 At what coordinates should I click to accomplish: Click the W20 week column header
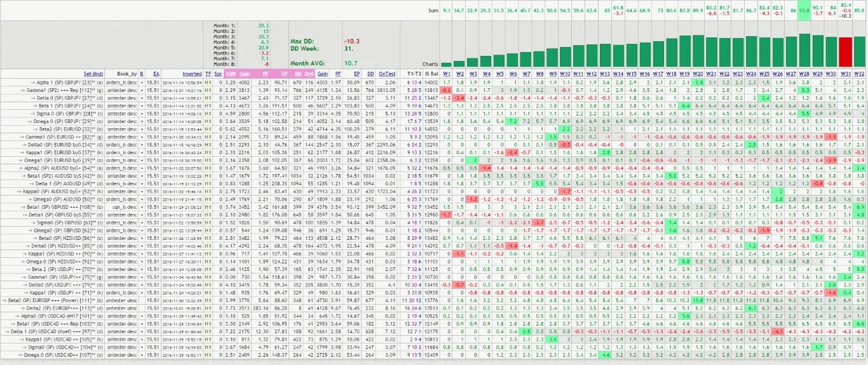pyautogui.click(x=698, y=74)
